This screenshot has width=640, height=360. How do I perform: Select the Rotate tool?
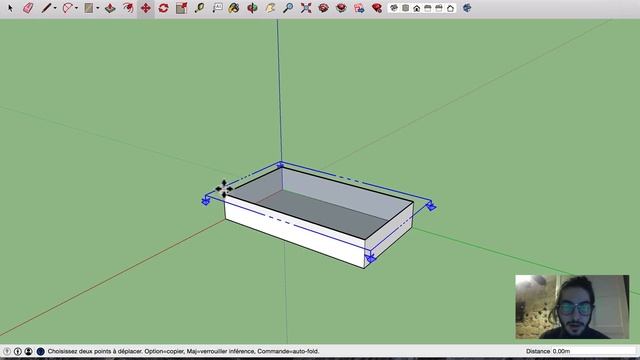(x=164, y=8)
